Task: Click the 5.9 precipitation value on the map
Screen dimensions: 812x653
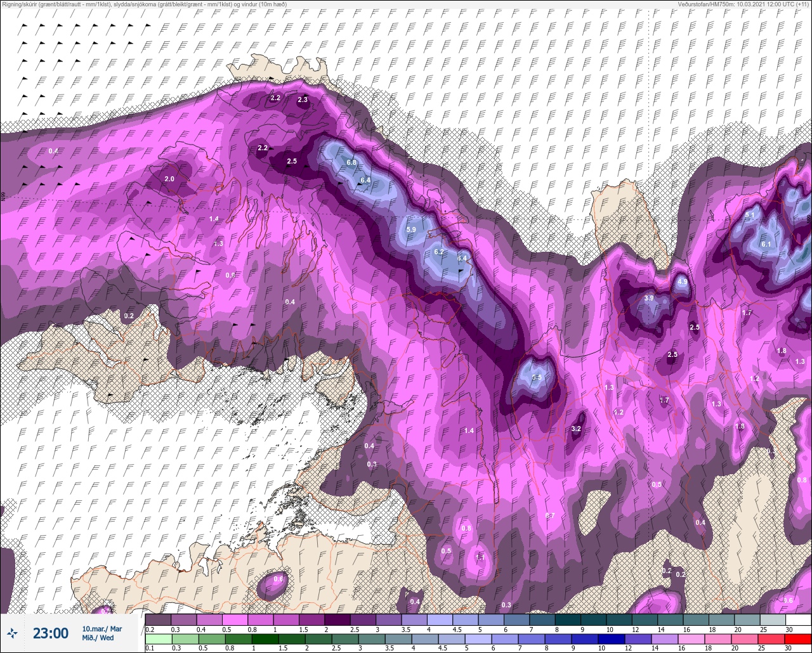Action: point(410,230)
